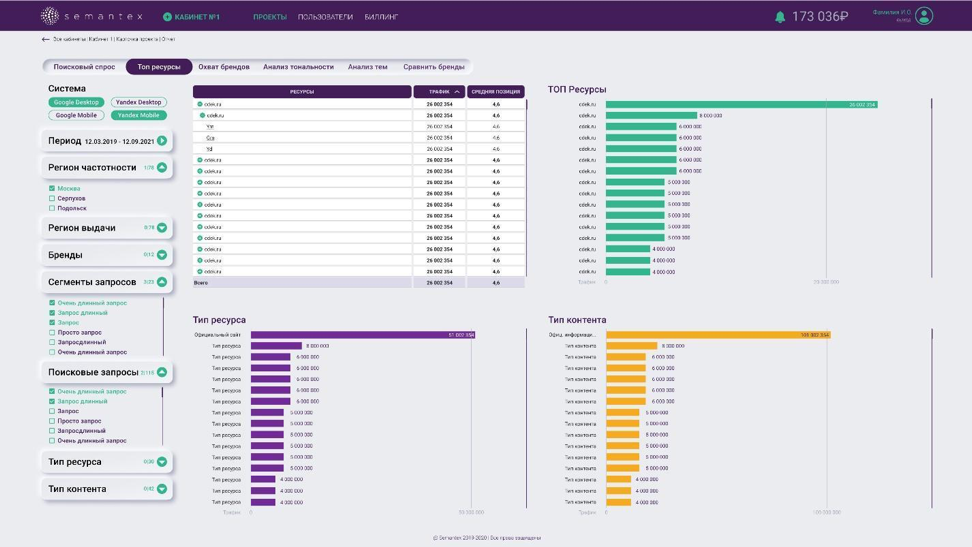Click the Период green arrow icon
This screenshot has width=972, height=547.
(162, 141)
